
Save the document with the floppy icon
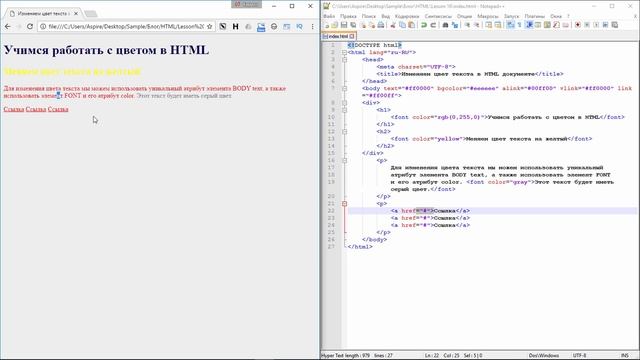pos(344,25)
